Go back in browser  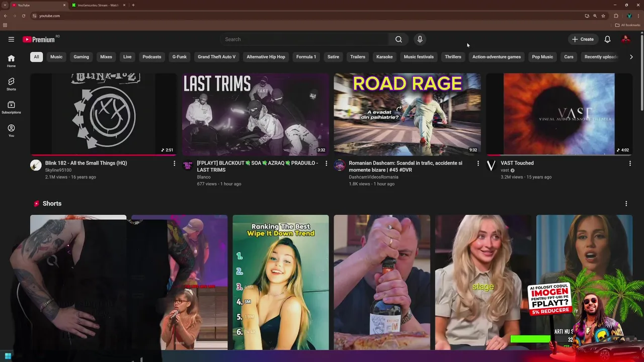[x=6, y=16]
